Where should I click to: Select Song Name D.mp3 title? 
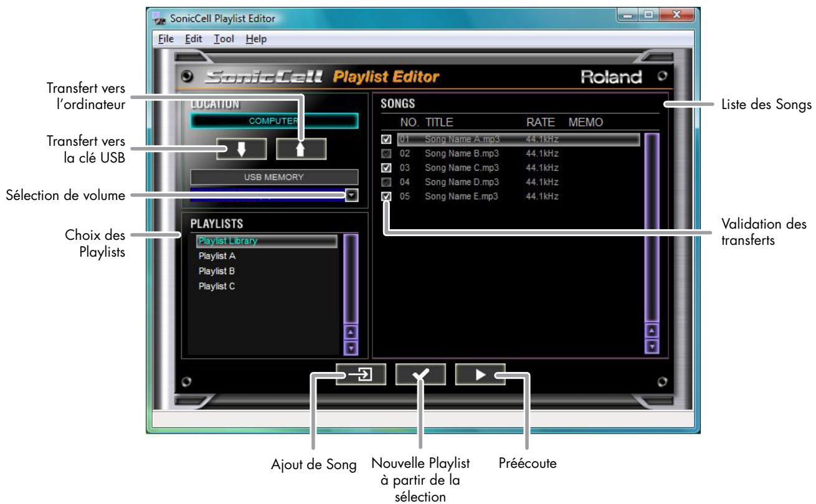point(462,182)
